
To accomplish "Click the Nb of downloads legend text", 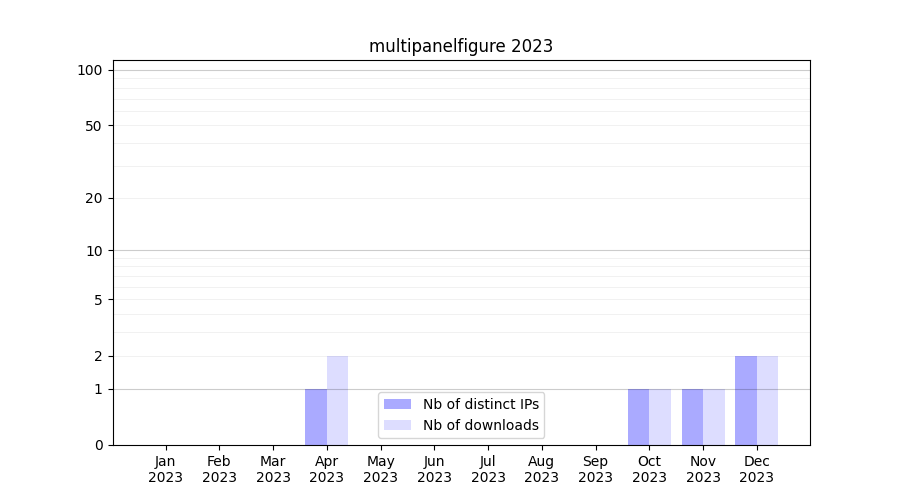I will [480, 425].
